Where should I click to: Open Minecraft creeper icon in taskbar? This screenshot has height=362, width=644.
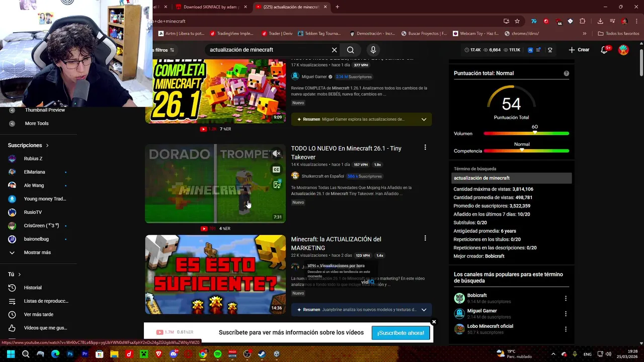(144, 354)
